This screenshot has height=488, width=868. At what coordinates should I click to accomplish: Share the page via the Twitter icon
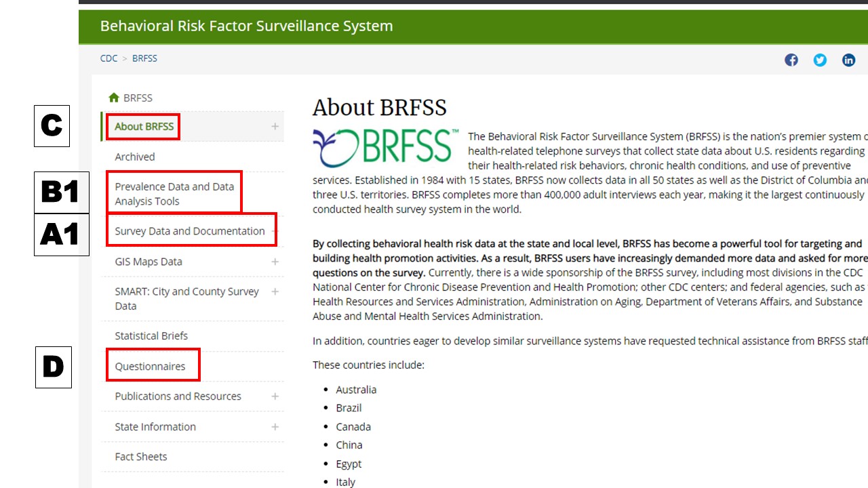point(820,60)
